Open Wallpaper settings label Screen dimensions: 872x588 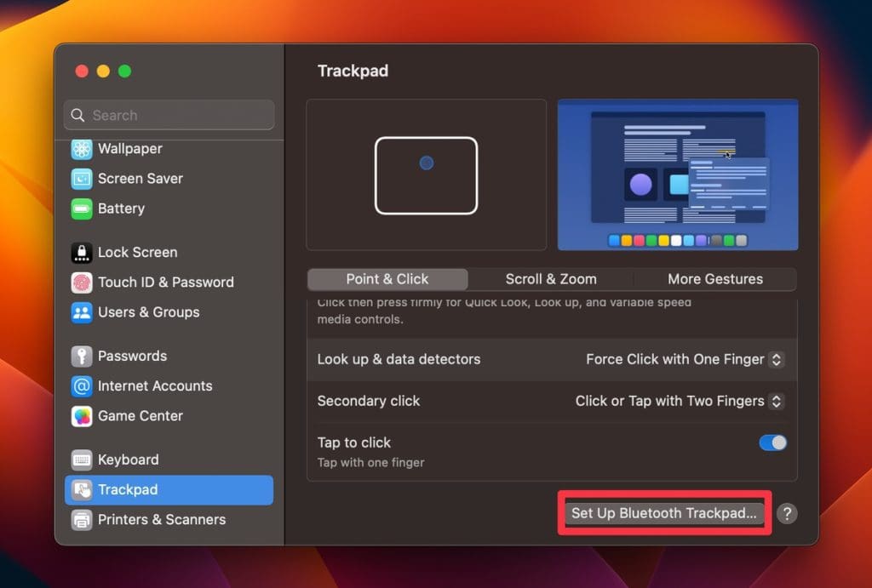[x=130, y=149]
